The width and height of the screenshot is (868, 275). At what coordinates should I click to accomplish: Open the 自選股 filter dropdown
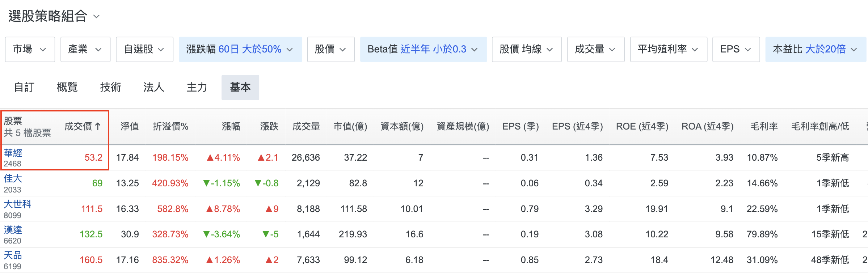(x=144, y=49)
